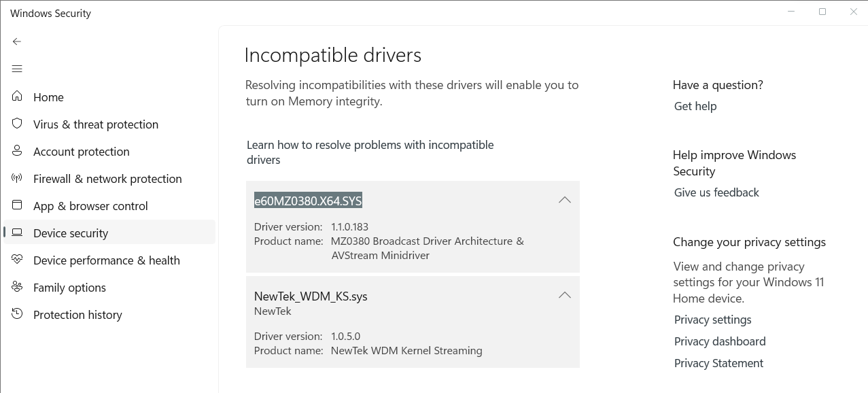Click the Device performance & health heart icon
Screen dimensions: 868x393
point(17,260)
